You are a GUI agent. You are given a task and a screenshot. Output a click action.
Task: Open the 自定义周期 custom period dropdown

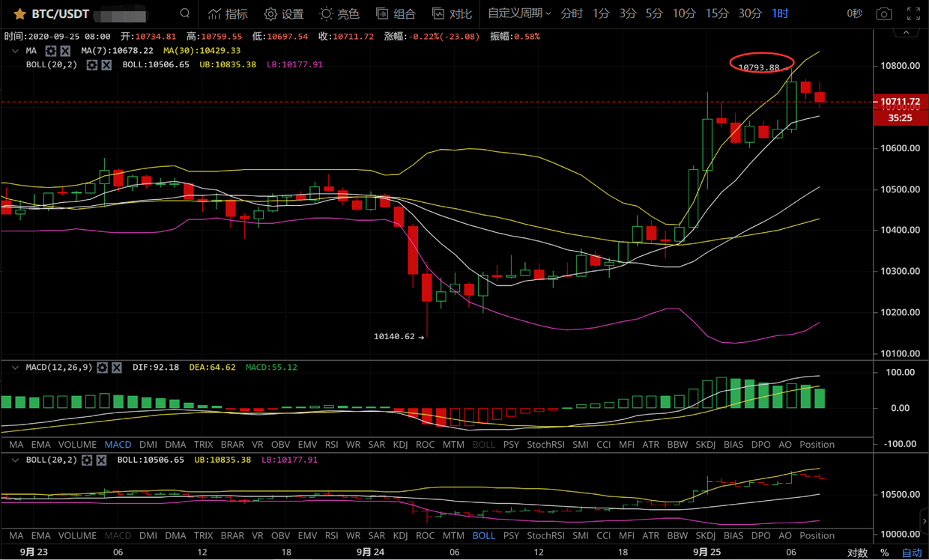coord(519,13)
